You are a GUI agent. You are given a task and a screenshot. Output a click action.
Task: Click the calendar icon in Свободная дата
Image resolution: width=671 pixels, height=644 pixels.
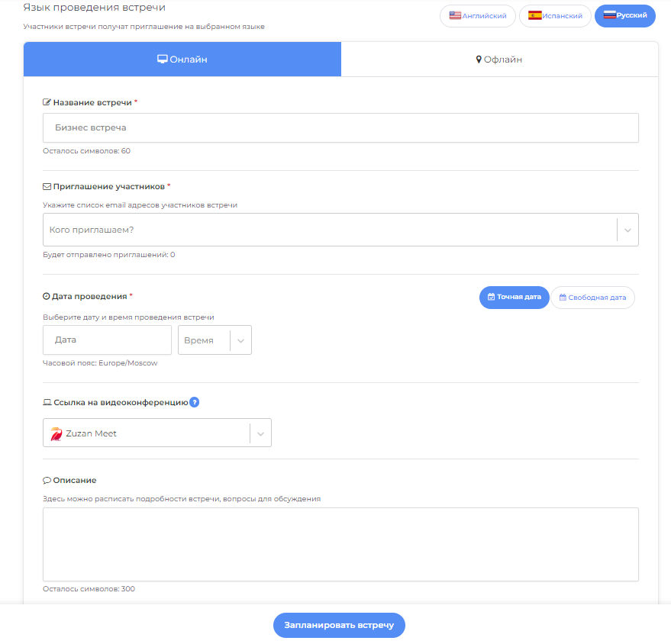[x=563, y=297]
